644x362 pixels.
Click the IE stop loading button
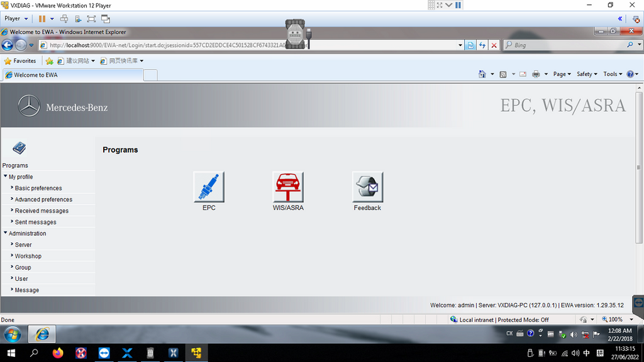(494, 45)
